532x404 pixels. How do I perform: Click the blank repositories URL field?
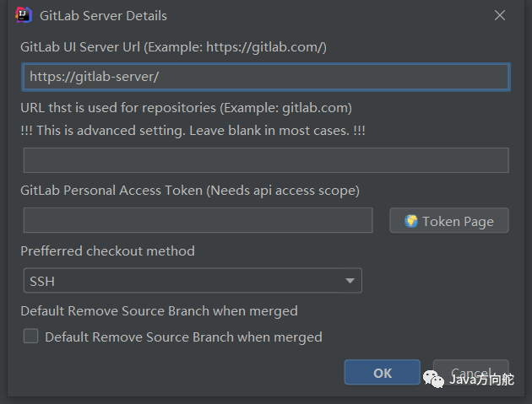266,160
